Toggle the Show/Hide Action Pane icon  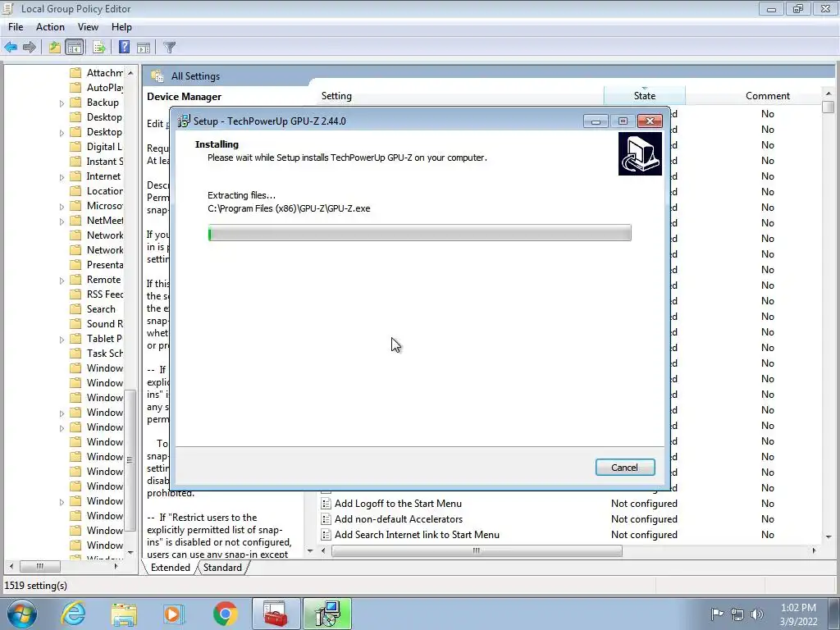click(x=143, y=47)
